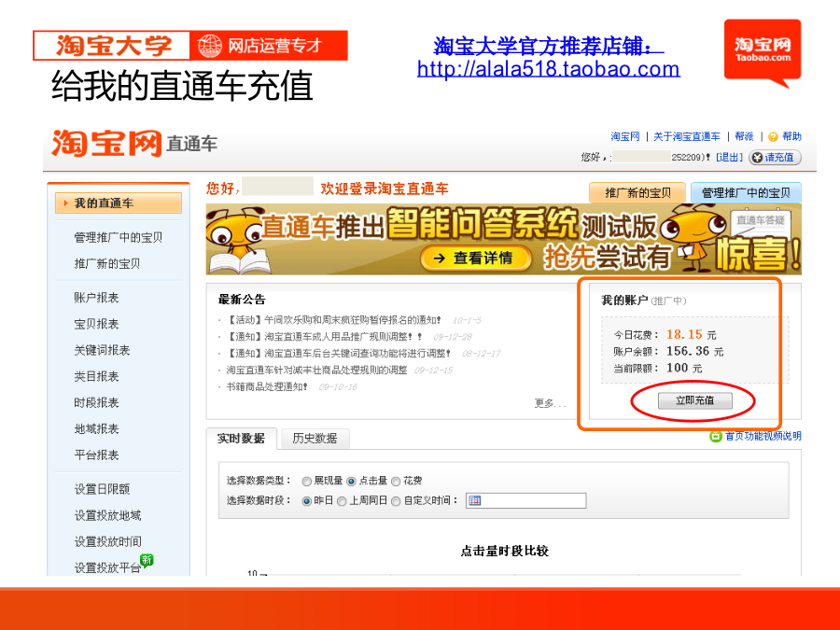Viewport: 840px width, 630px height.
Task: Open 设置投放平台 setting
Action: (x=107, y=567)
